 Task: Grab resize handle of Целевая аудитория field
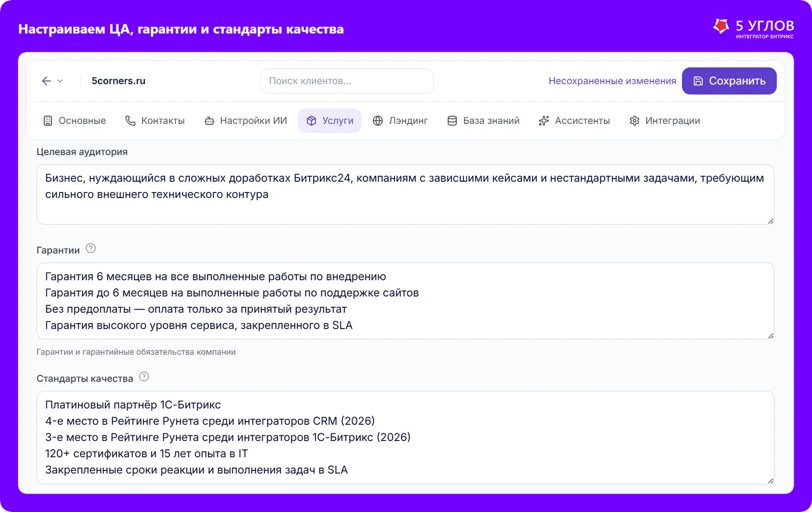(770, 221)
